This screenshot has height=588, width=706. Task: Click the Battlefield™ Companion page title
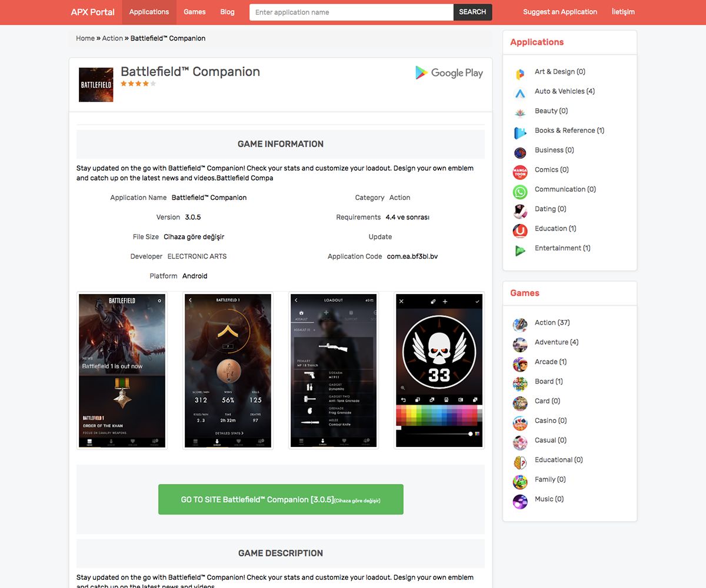point(190,72)
